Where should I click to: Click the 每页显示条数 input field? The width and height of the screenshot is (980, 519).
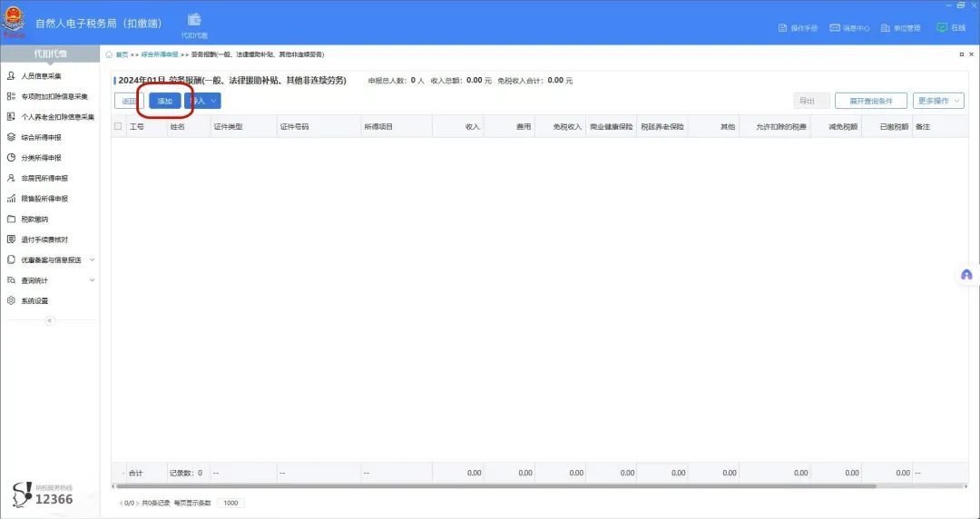pos(230,503)
